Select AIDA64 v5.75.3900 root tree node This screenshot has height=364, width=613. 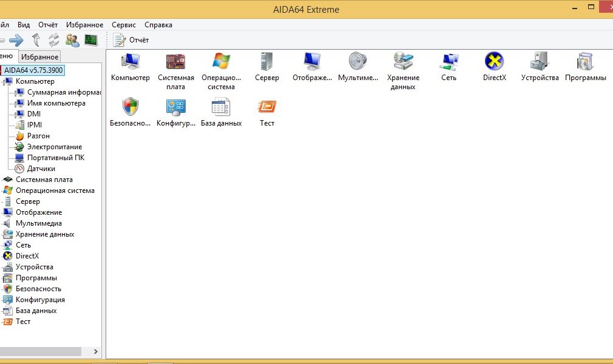click(33, 70)
